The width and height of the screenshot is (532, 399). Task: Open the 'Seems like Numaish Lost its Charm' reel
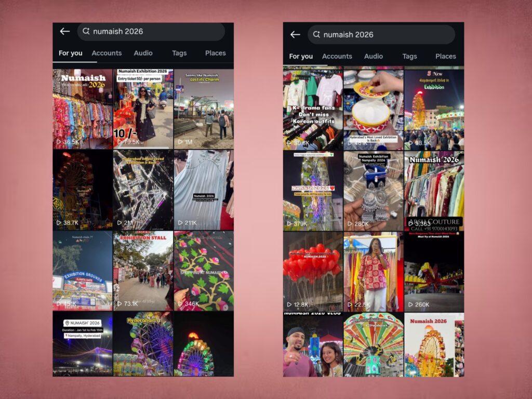[204, 109]
